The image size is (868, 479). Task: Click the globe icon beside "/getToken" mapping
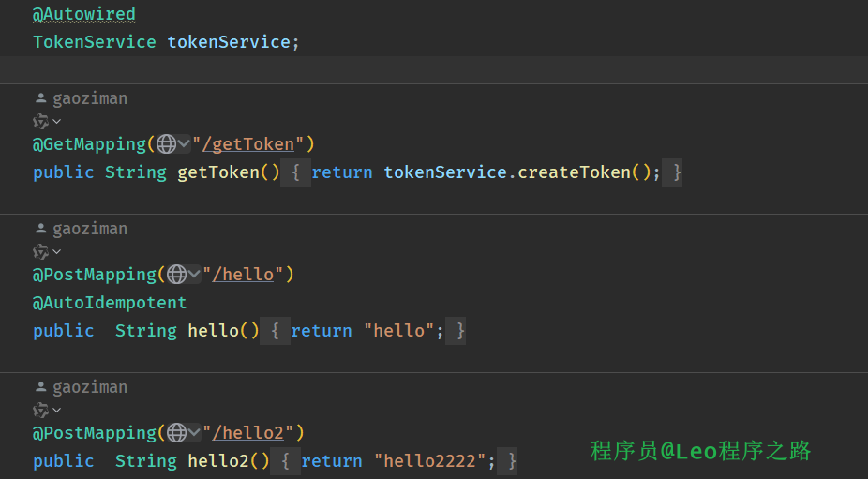[x=166, y=144]
